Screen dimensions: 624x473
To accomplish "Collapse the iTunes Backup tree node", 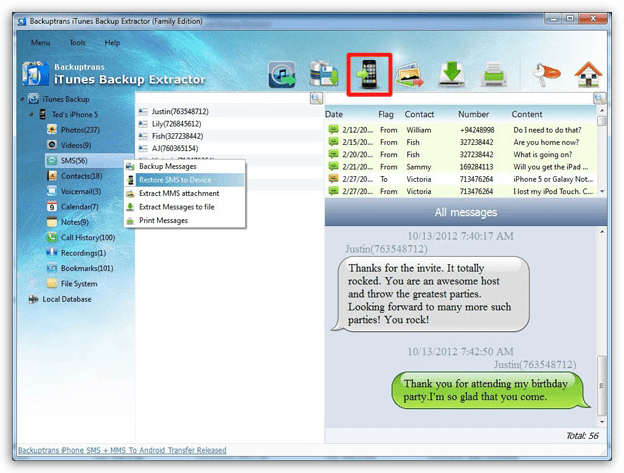I will coord(22,99).
